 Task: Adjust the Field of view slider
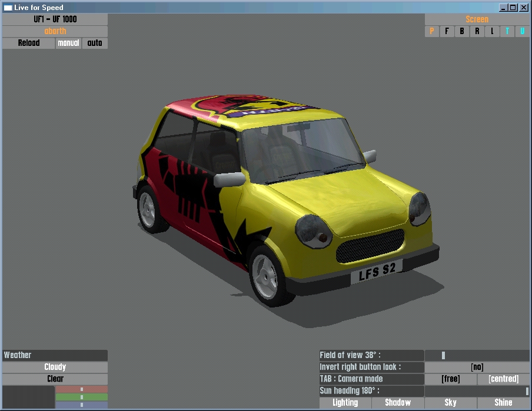tap(477, 355)
